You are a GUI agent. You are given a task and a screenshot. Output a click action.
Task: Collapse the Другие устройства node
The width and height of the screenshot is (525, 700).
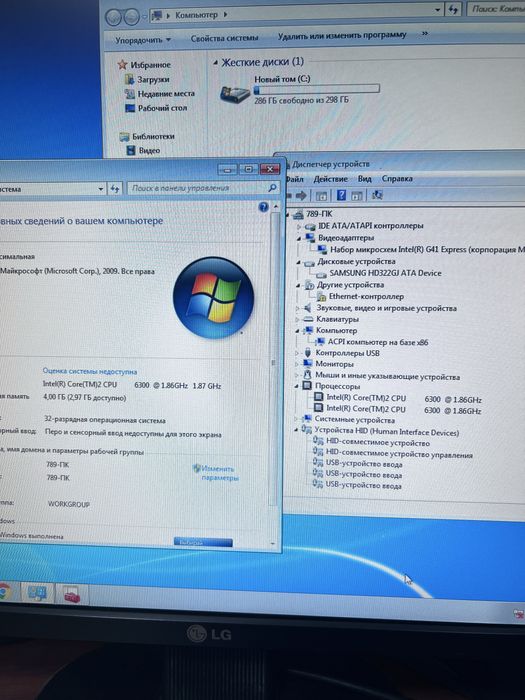coord(298,285)
